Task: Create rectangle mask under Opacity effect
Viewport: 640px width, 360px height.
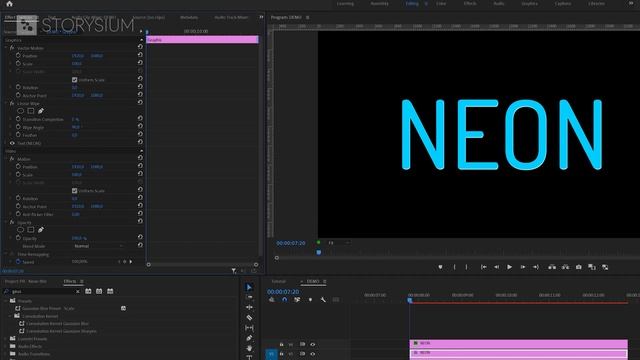Action: tap(31, 230)
